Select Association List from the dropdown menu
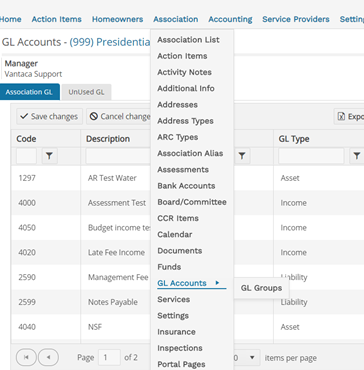The image size is (364, 370). pyautogui.click(x=188, y=40)
